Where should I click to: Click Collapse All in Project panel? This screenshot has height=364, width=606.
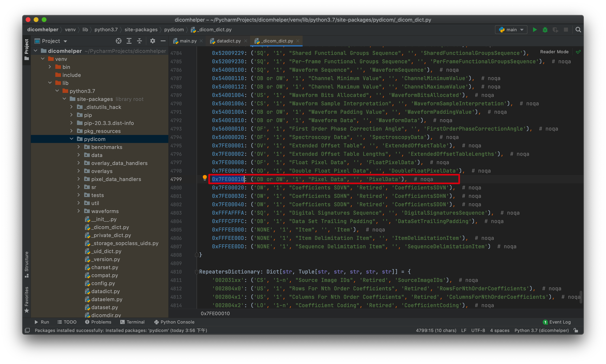(x=139, y=41)
